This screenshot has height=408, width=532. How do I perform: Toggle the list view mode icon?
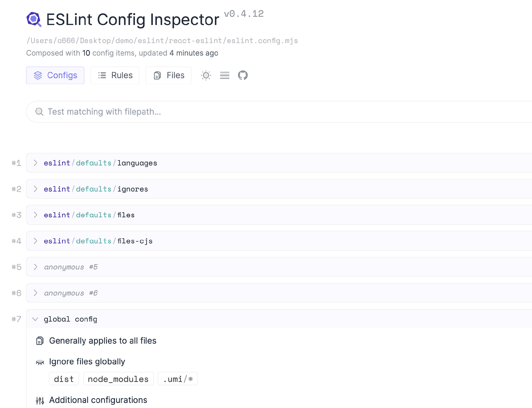(x=225, y=75)
